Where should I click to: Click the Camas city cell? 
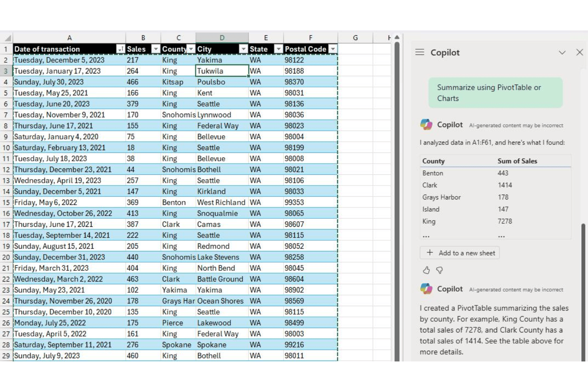pyautogui.click(x=222, y=224)
